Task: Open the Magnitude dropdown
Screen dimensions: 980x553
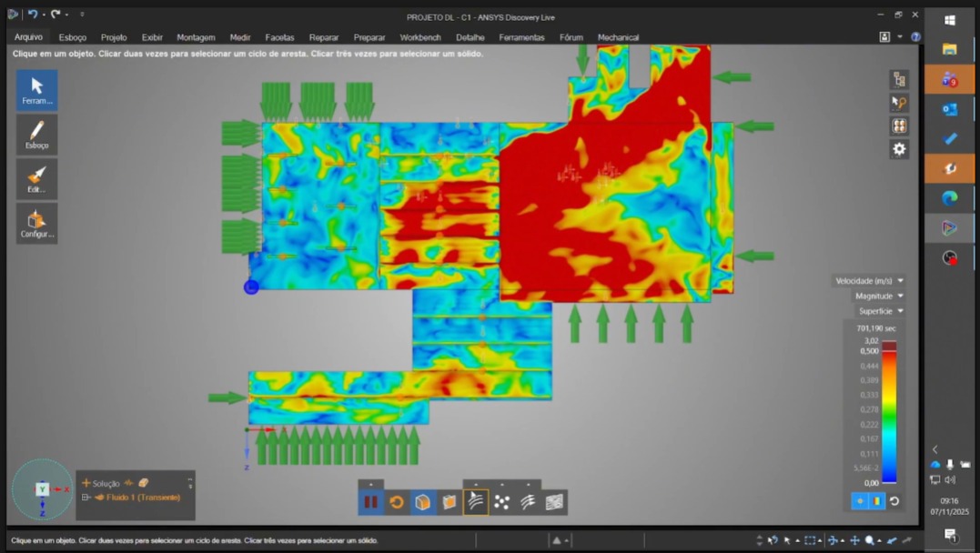Action: tap(878, 296)
